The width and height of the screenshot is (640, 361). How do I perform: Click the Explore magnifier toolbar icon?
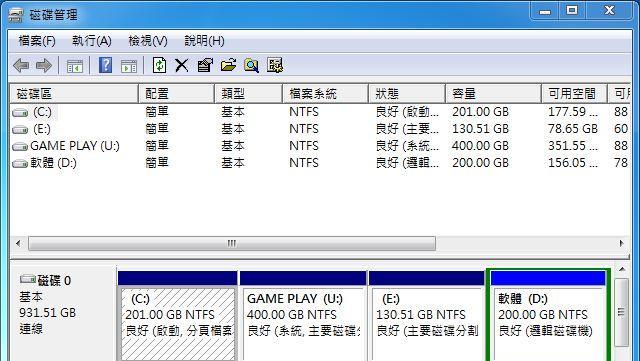[251, 65]
